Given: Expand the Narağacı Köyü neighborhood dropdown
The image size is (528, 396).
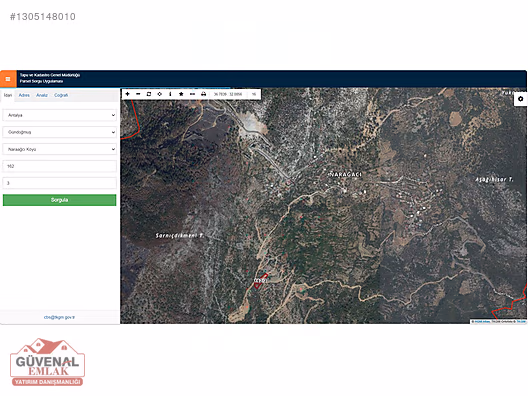Looking at the screenshot, I should 60,149.
